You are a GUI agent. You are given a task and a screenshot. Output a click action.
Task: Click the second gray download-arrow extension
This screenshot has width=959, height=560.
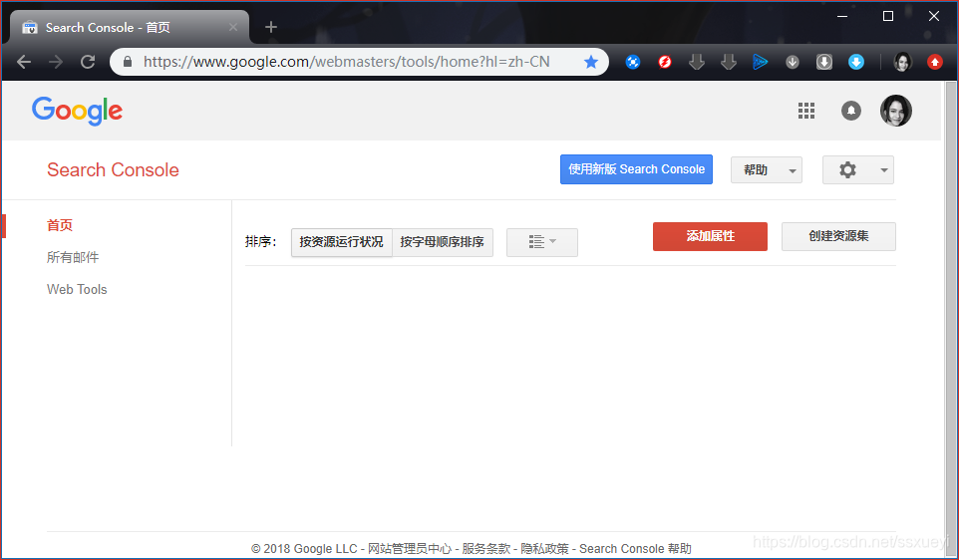729,62
